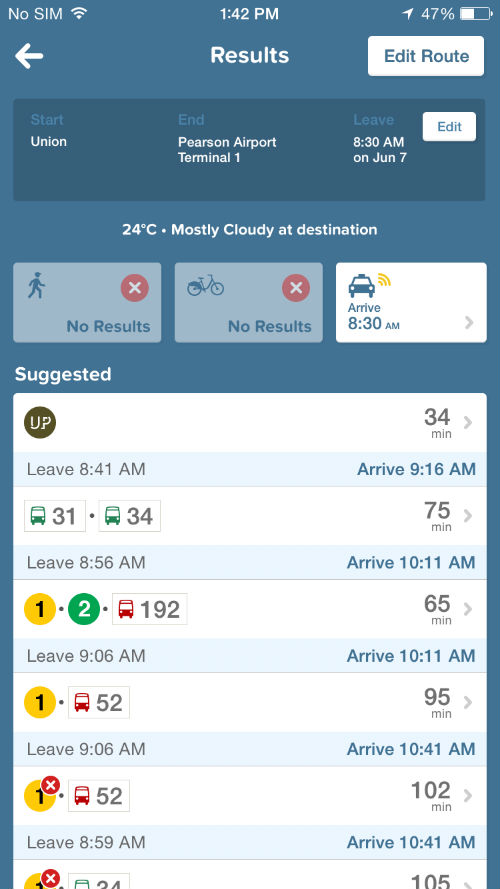Expand the 34 min route chevron
This screenshot has height=889, width=500.
[468, 422]
